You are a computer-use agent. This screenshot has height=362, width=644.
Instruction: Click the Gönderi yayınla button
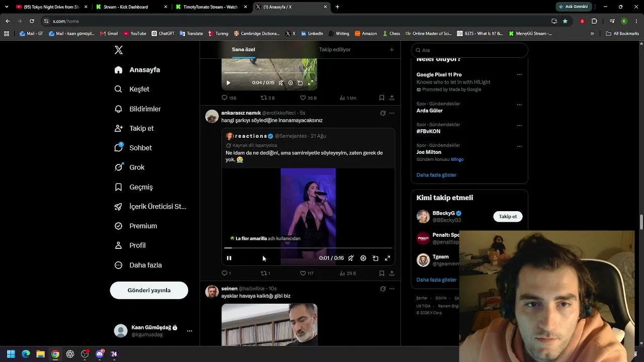(x=149, y=290)
